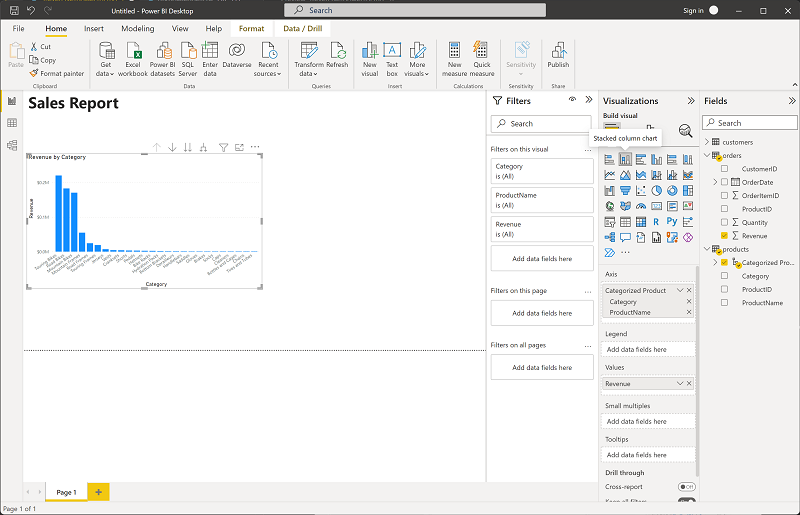Open Model view in left sidebar
Screen dimensions: 800x515
(12, 145)
